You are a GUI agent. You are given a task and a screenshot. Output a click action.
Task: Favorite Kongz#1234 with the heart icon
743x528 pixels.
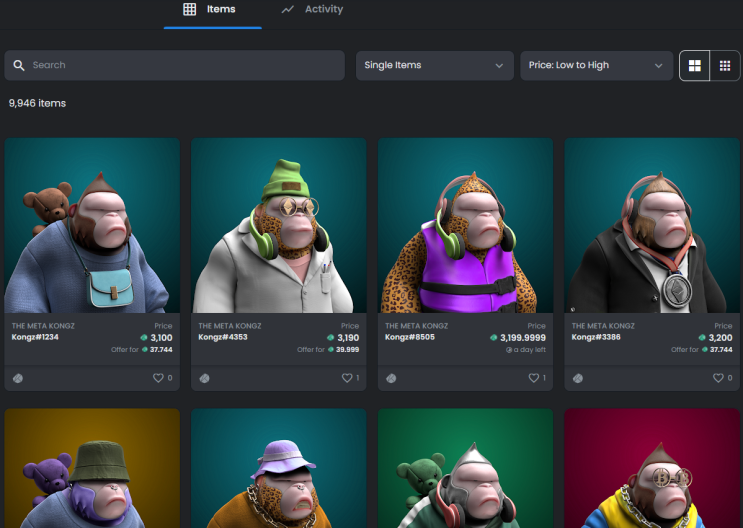pyautogui.click(x=158, y=378)
